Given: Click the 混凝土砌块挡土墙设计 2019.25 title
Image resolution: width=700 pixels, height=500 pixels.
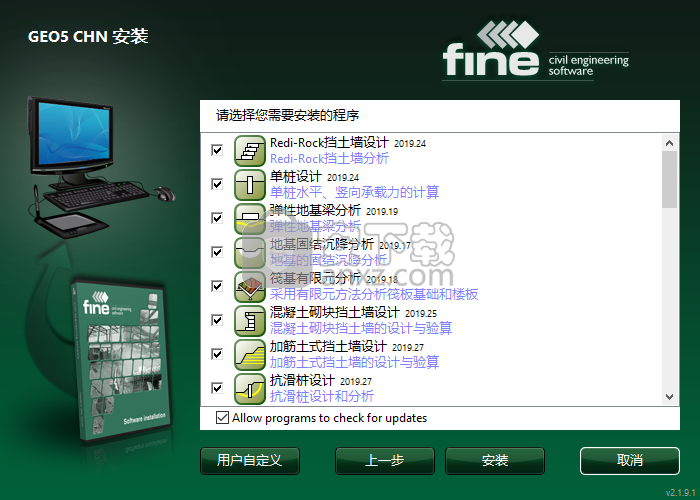Looking at the screenshot, I should [354, 312].
